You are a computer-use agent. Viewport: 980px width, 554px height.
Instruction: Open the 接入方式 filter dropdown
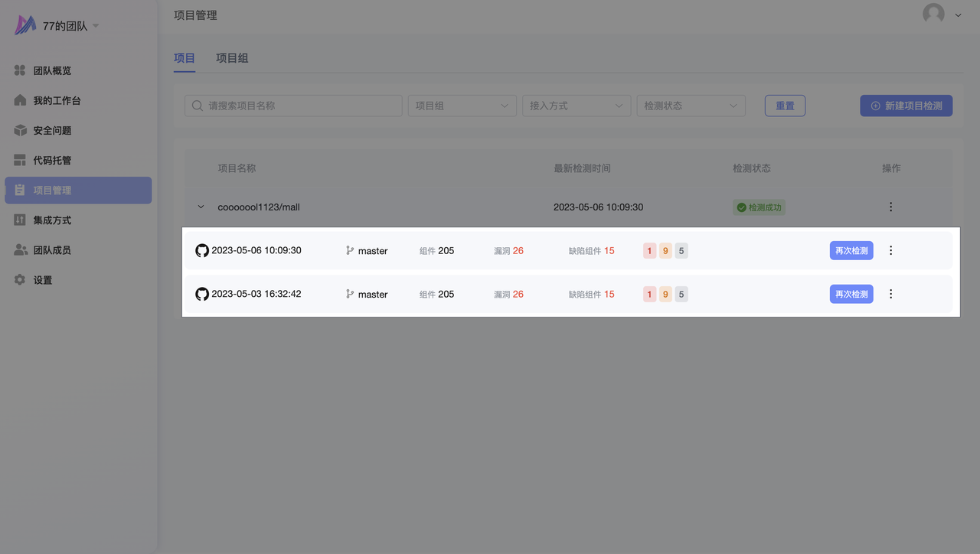click(576, 106)
